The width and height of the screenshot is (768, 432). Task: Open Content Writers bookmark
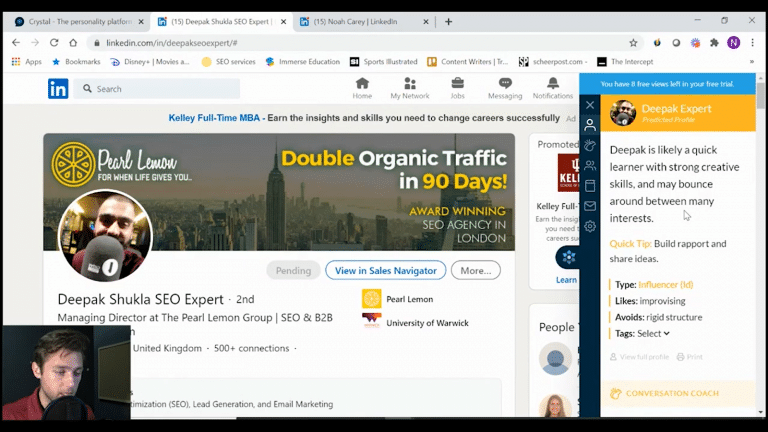click(x=468, y=62)
